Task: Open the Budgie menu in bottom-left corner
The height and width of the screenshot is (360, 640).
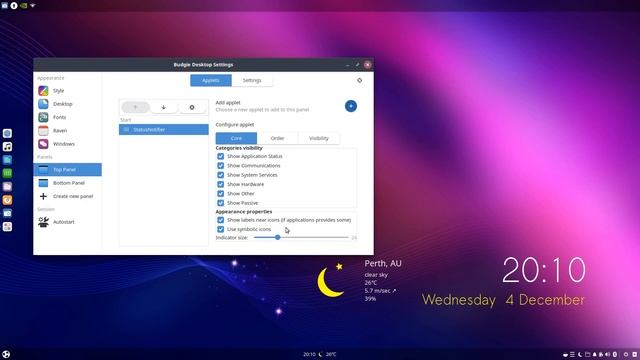Action: coord(6,354)
